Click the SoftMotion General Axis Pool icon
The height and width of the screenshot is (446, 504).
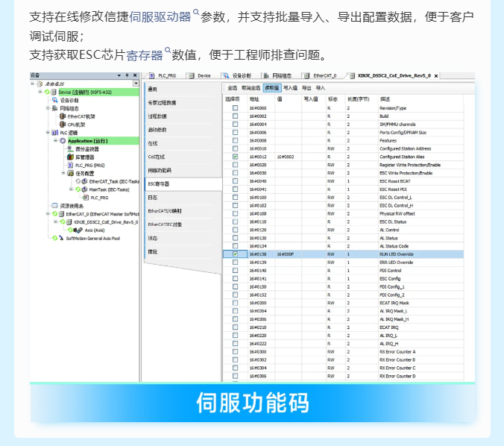(63, 238)
